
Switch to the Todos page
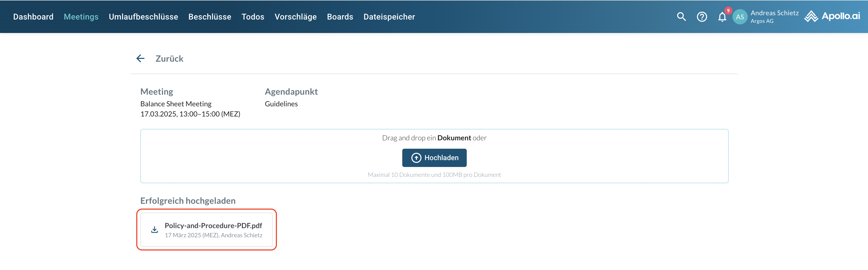click(x=253, y=16)
